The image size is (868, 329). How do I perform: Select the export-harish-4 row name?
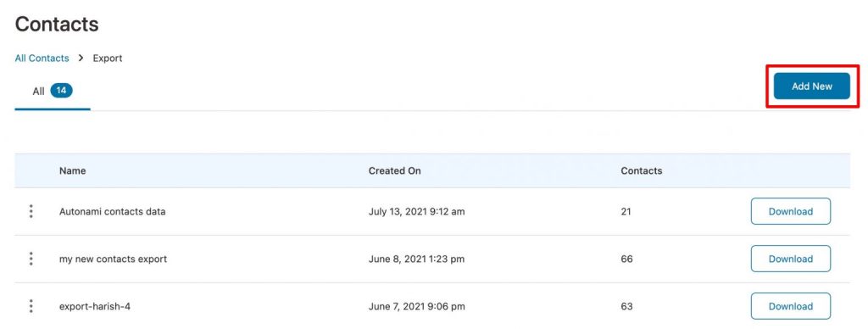95,306
